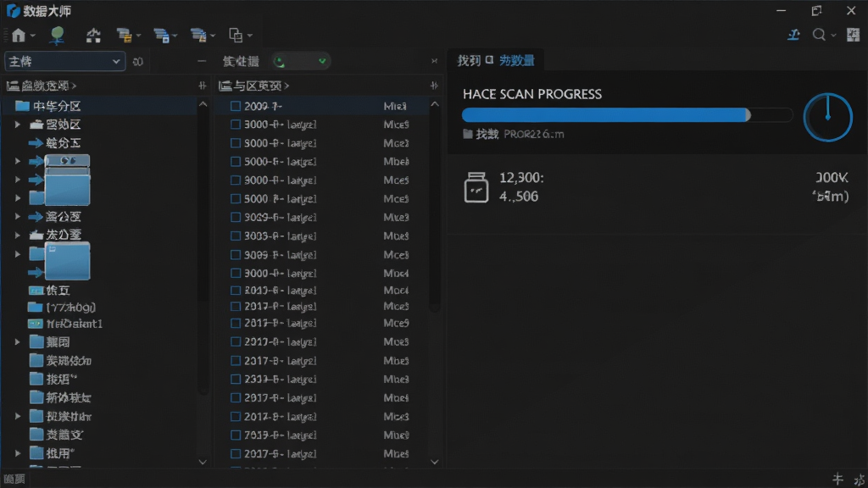Viewport: 868px width, 488px height.
Task: Click the end handle of the scan progress bar
Action: point(748,115)
